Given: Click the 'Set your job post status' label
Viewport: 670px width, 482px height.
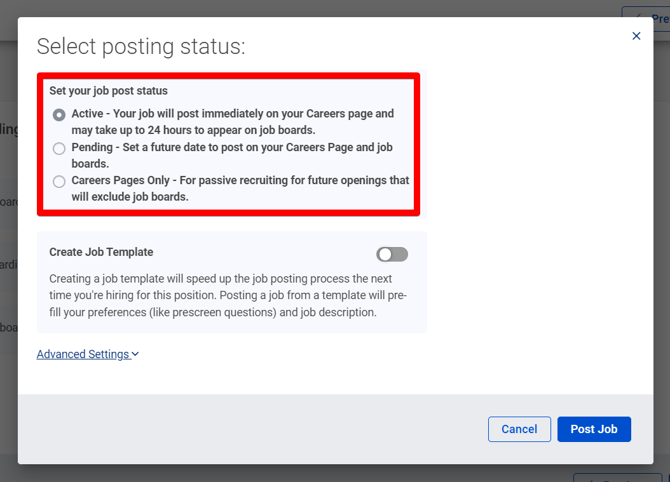Looking at the screenshot, I should point(109,91).
